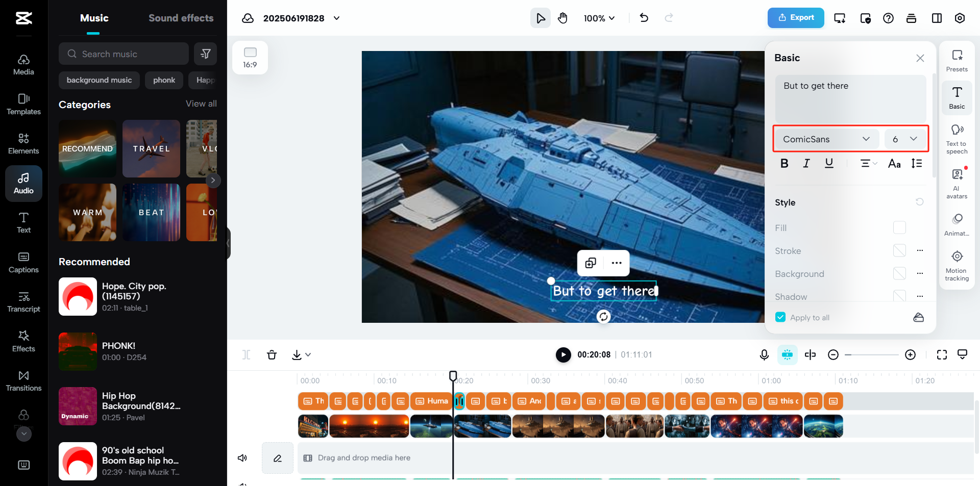The width and height of the screenshot is (980, 486).
Task: Click the timeline zoom slider
Action: click(x=871, y=354)
